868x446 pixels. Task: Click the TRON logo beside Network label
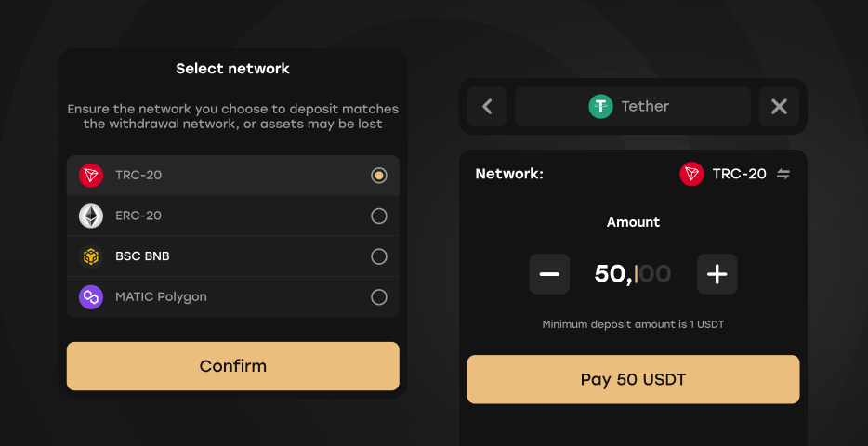coord(691,175)
